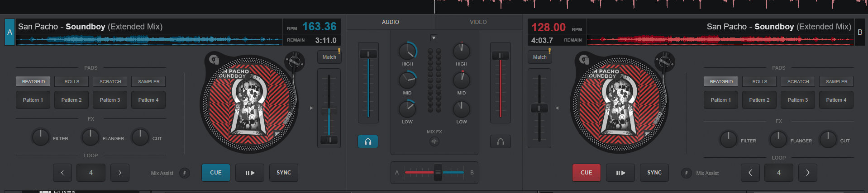Switch to the VIDEO mixer tab

(478, 22)
